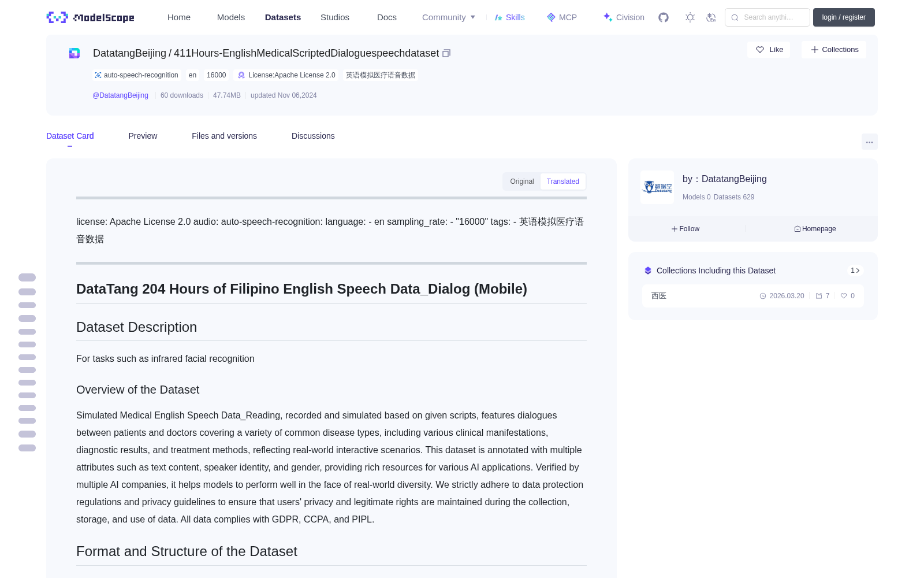Open the ModelScope logo home link

click(x=91, y=17)
